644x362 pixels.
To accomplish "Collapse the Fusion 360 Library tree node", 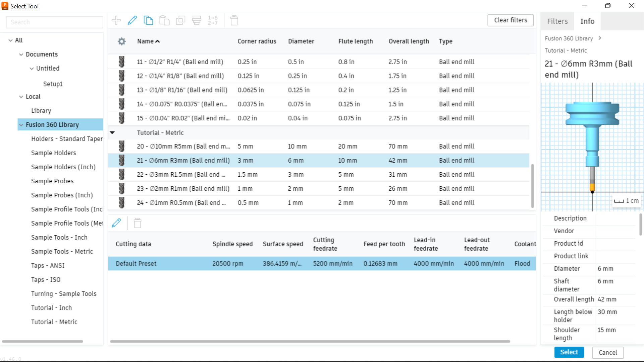I will [21, 124].
